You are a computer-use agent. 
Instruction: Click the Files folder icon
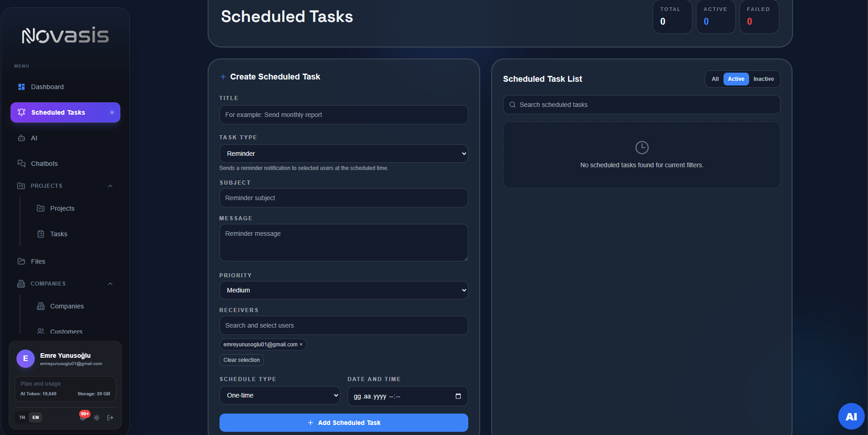tap(21, 261)
